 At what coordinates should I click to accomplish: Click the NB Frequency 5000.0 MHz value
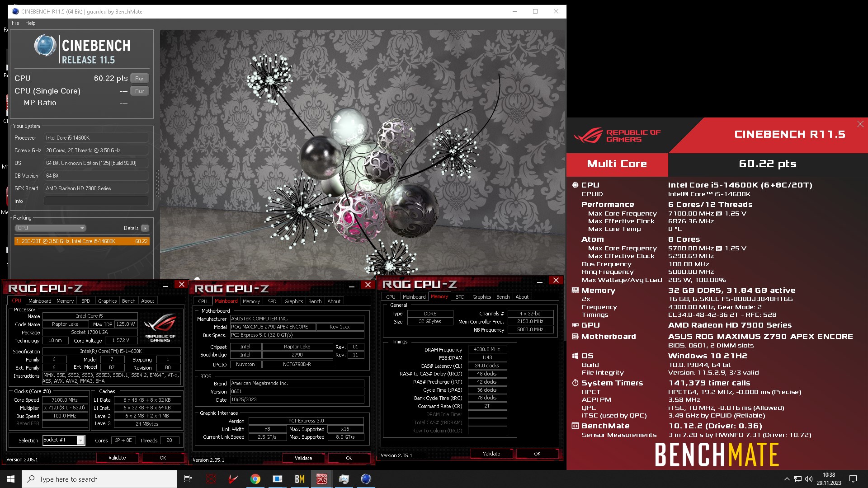[530, 329]
